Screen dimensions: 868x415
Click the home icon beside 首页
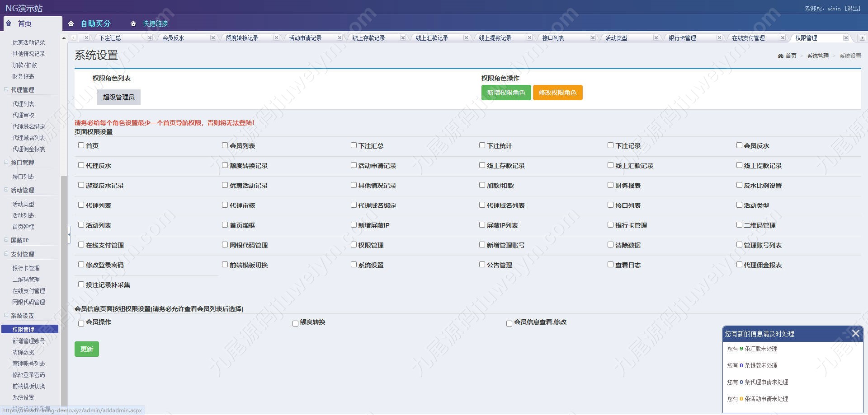(9, 23)
